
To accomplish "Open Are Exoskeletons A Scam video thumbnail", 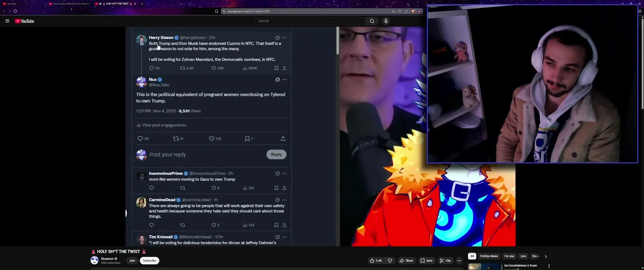I will click(x=485, y=267).
